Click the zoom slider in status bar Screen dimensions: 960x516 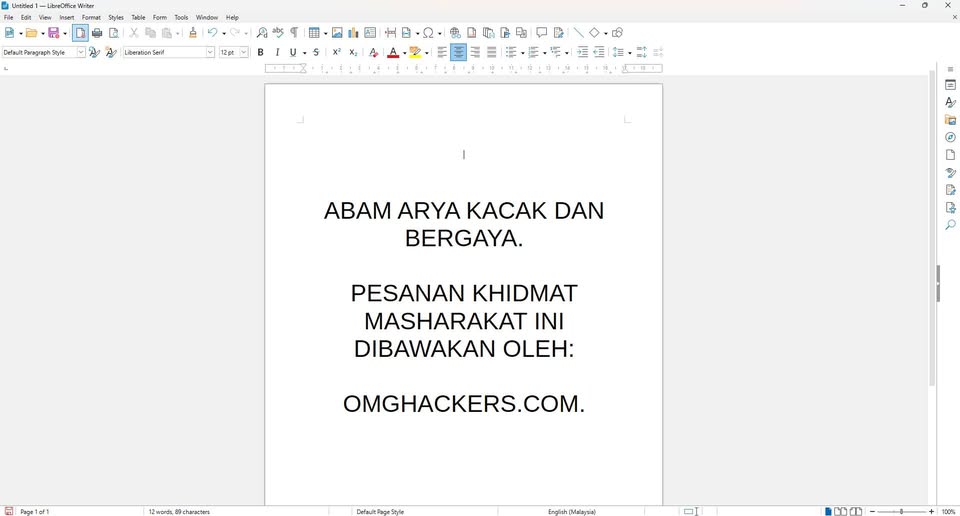[902, 512]
